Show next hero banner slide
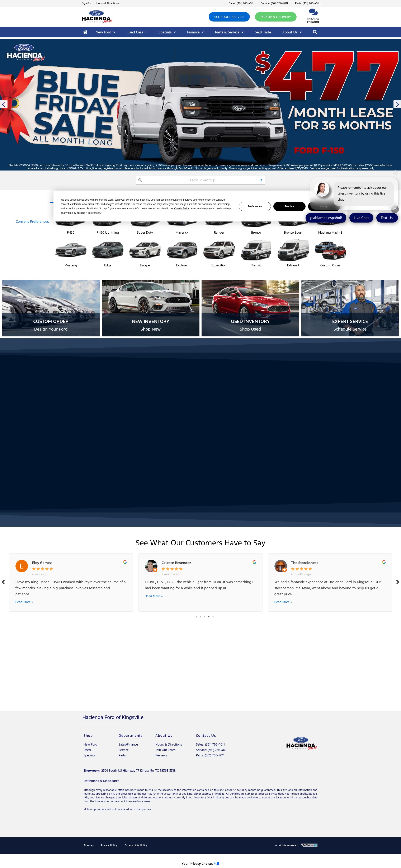The width and height of the screenshot is (401, 868). [x=397, y=104]
